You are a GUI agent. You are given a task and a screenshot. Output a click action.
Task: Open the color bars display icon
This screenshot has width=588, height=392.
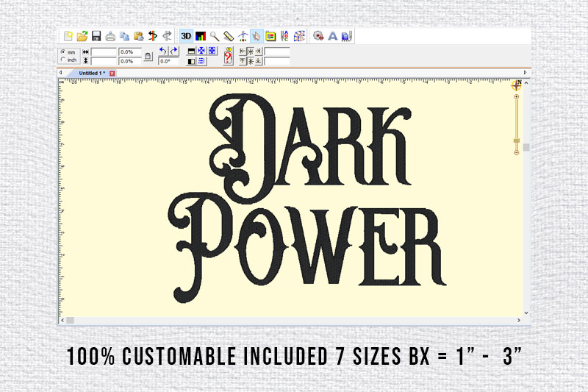(x=201, y=36)
